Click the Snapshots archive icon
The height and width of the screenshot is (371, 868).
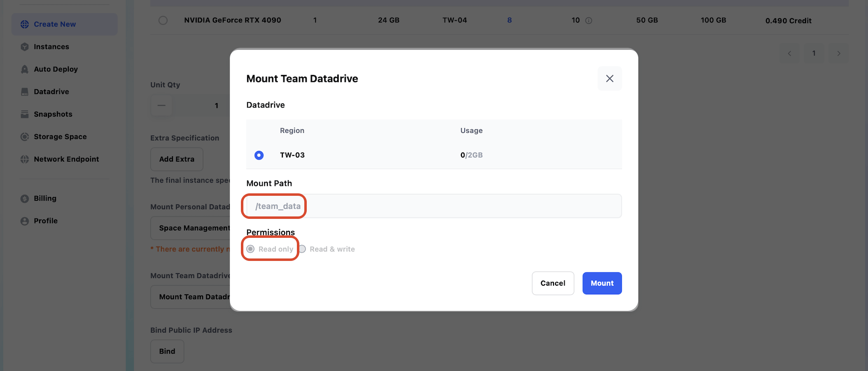pos(25,114)
